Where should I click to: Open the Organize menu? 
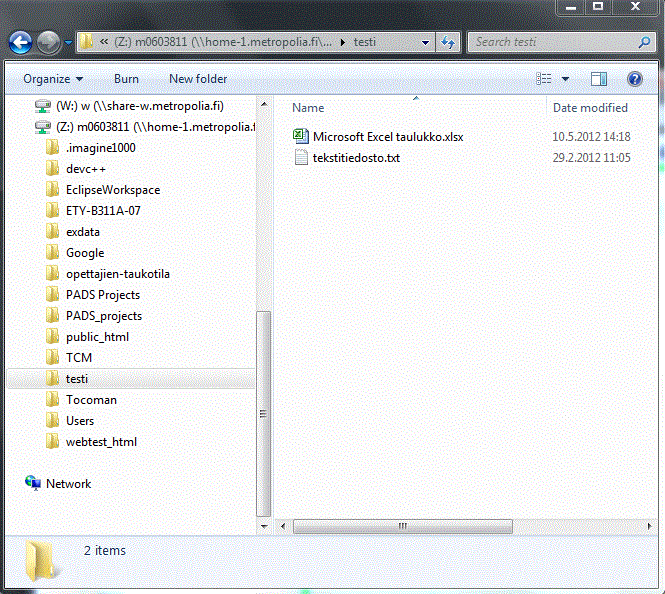tap(53, 79)
